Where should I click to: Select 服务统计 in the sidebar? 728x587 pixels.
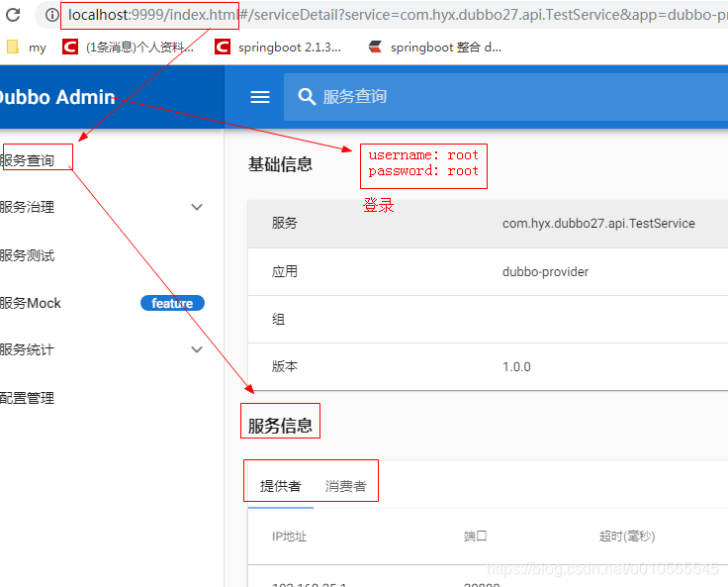click(x=28, y=349)
